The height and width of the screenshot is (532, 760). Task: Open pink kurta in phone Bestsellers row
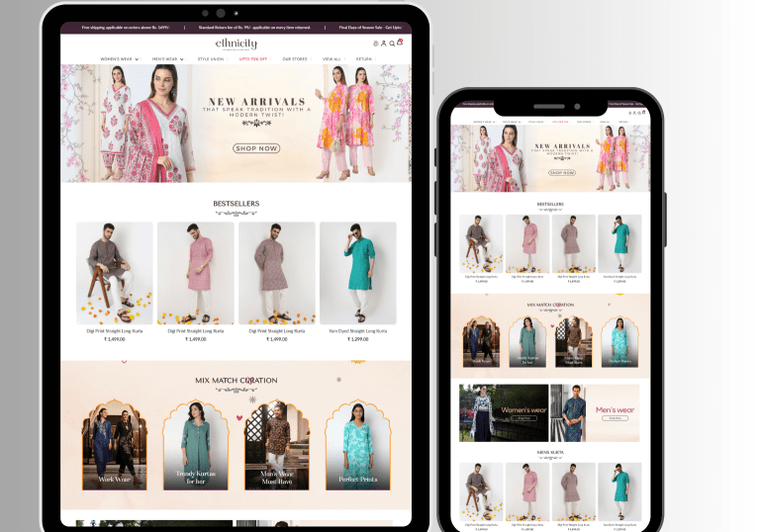coord(527,243)
